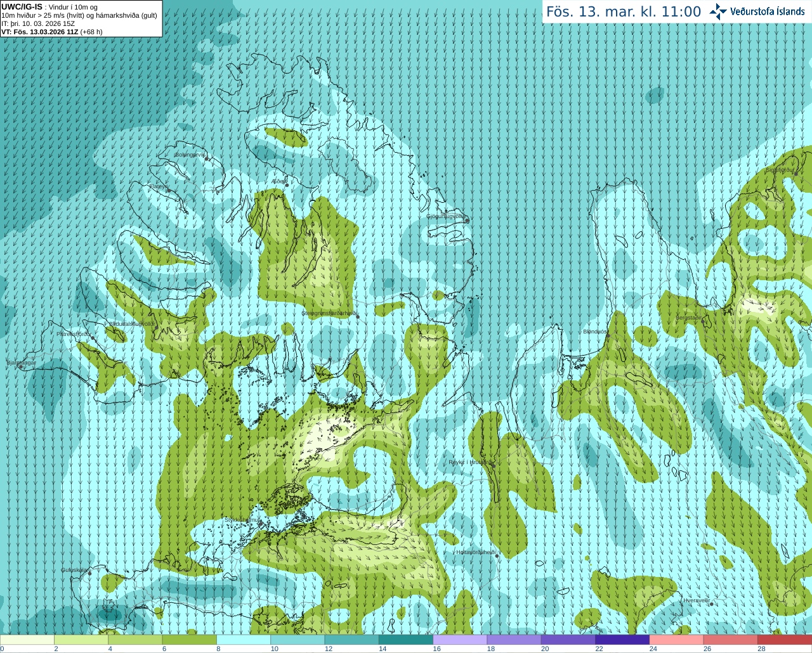Viewport: 812px width, 653px height.
Task: Select the Hveravellir station label
Action: point(697,600)
